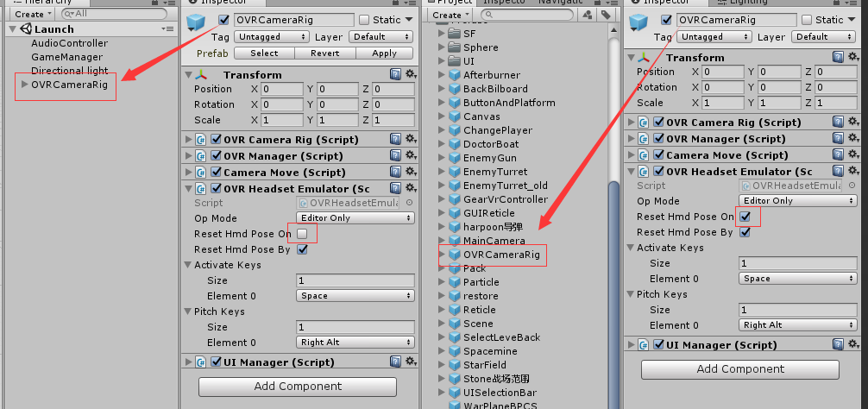Click the Prefab Revert button
Screen dimensions: 868x409
point(325,53)
